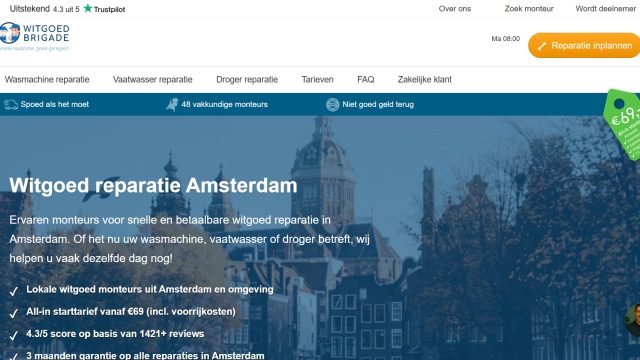
Task: Open the Zakelijke klant menu item
Action: (424, 80)
